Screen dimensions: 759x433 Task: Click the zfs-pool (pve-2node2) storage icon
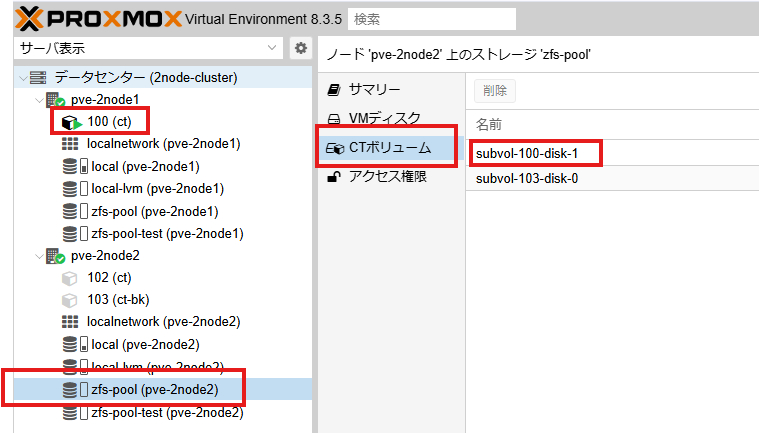pos(75,389)
